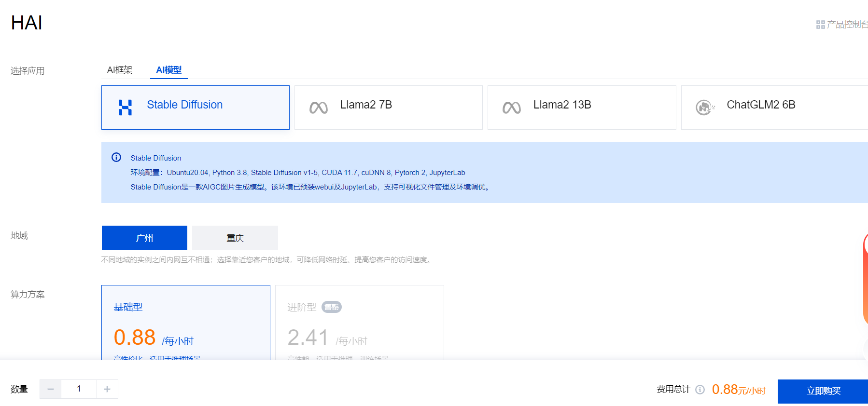Click the Stable Diffusion logo icon
This screenshot has height=406, width=868.
126,107
